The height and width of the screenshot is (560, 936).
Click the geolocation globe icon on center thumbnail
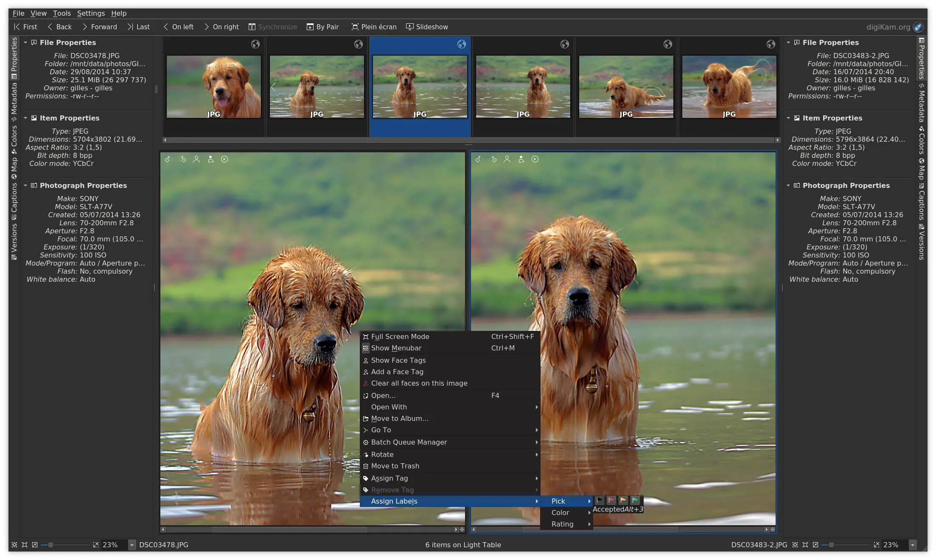pyautogui.click(x=461, y=45)
